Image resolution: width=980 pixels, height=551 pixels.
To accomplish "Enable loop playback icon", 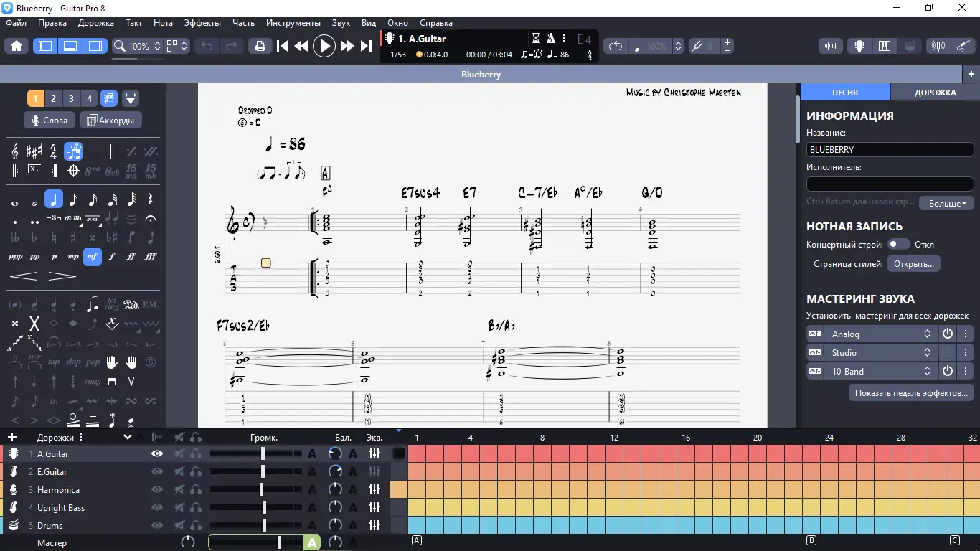I will 616,46.
